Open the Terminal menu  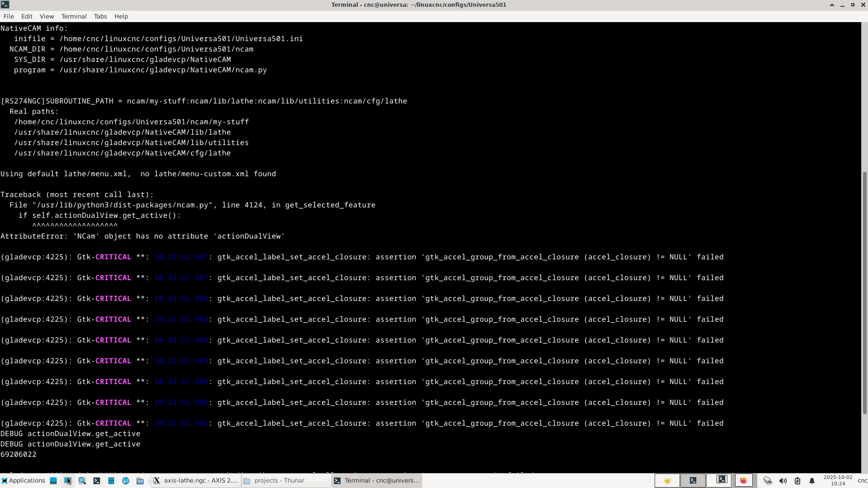pyautogui.click(x=74, y=16)
